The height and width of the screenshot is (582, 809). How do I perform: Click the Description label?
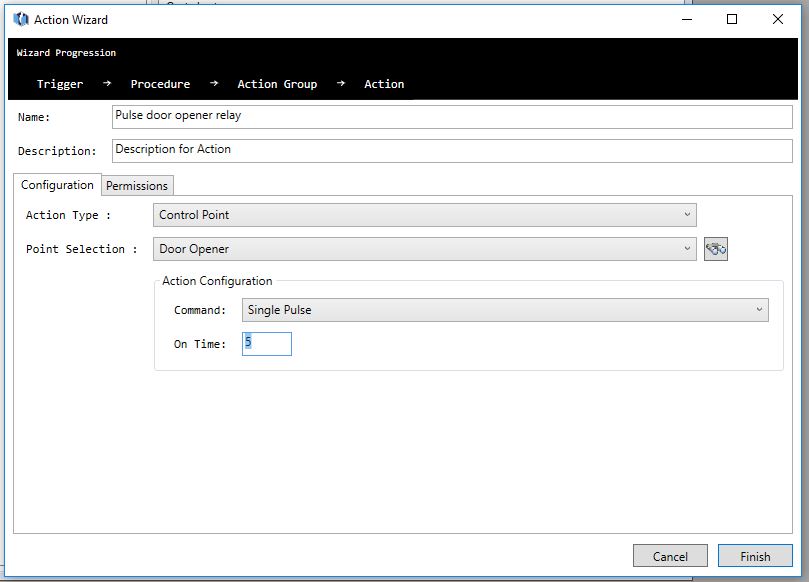(57, 151)
